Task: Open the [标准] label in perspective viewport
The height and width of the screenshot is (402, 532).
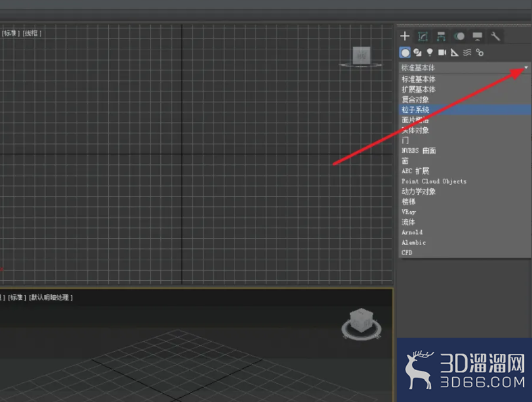Action: (17, 297)
